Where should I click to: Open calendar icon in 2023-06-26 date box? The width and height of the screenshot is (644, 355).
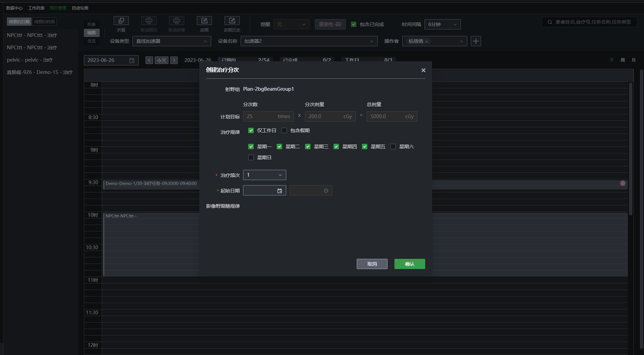[x=132, y=60]
